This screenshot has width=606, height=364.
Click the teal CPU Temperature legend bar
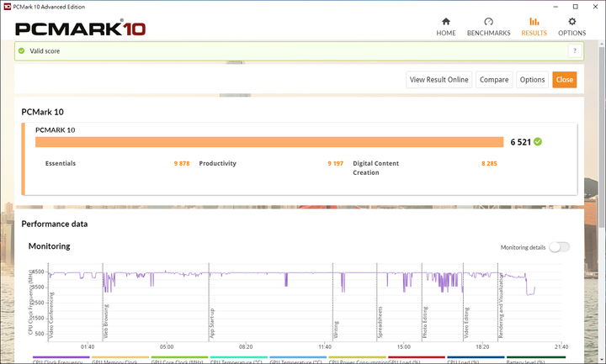click(239, 357)
